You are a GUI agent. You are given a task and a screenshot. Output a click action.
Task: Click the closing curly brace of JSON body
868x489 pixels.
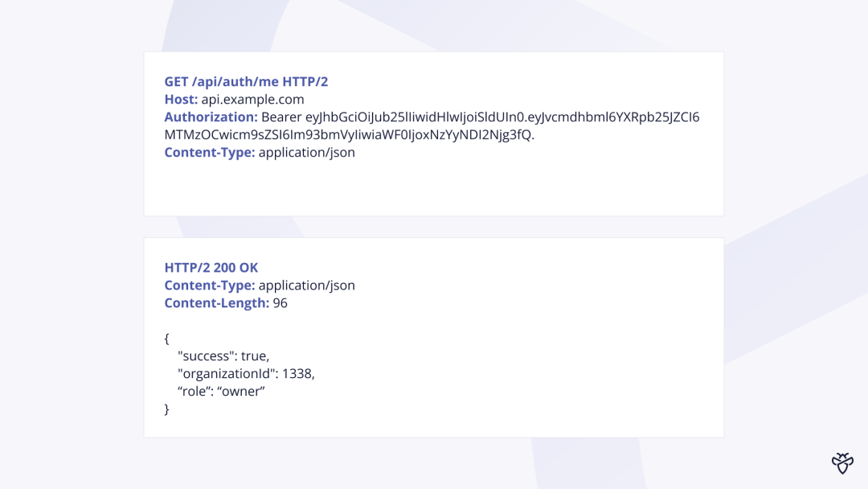pos(166,409)
